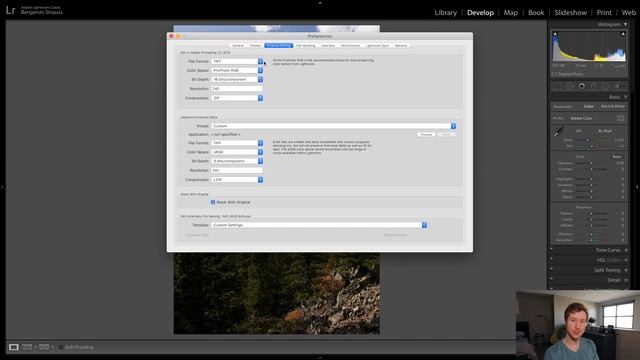The image size is (640, 360).
Task: Open the As Shot white balance dropdown
Action: pyautogui.click(x=606, y=131)
